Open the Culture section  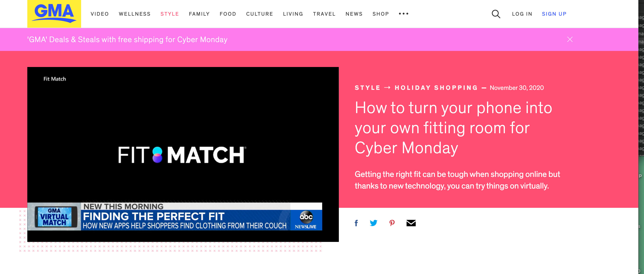point(260,14)
